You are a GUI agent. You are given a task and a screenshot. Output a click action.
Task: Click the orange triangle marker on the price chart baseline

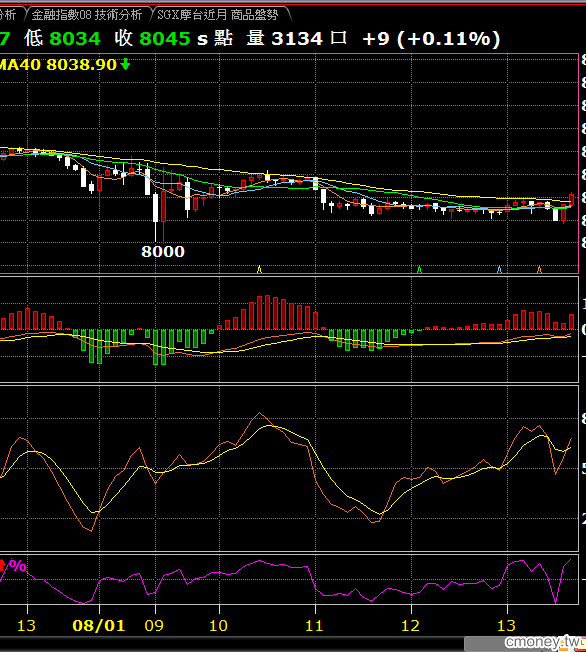539,269
